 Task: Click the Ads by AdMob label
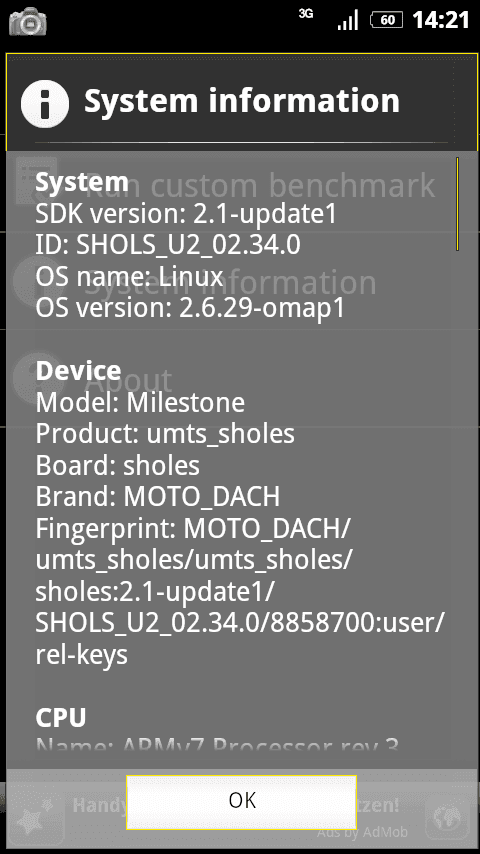click(362, 833)
